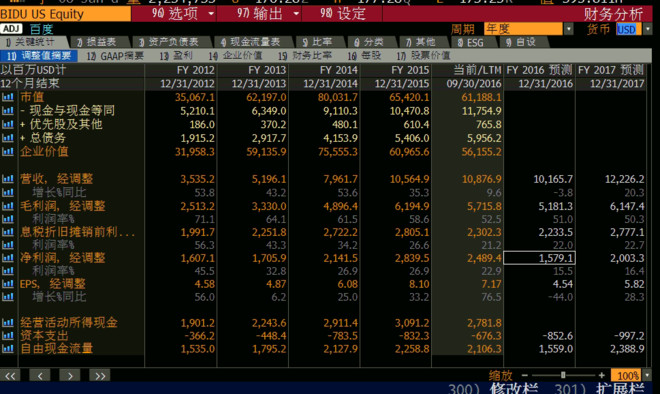Click LTM enterprise value 56,155.2

482,151
